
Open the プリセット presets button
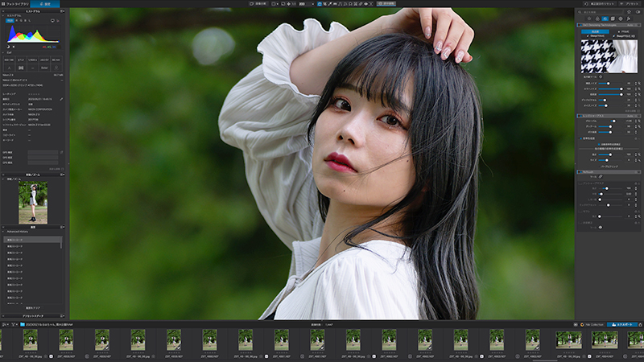[630, 4]
